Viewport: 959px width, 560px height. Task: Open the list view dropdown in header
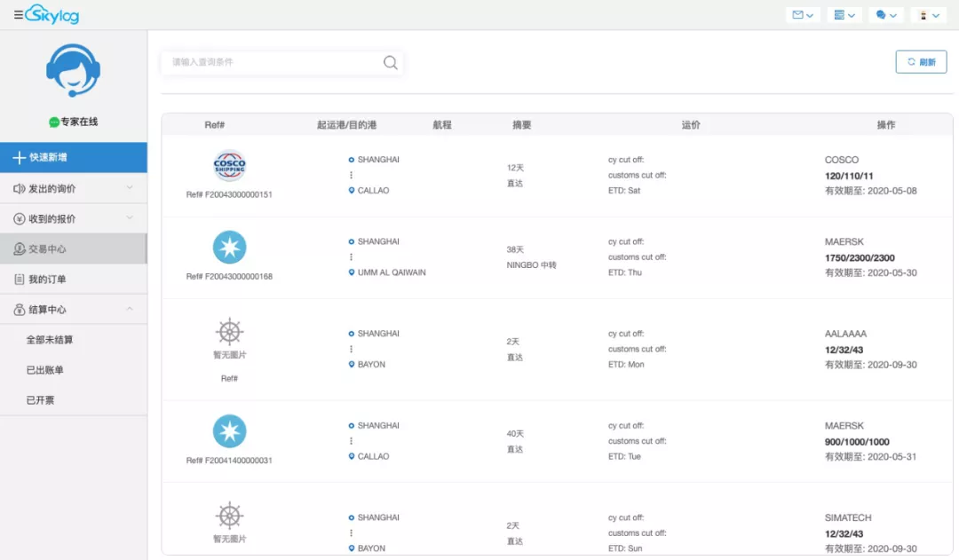844,15
